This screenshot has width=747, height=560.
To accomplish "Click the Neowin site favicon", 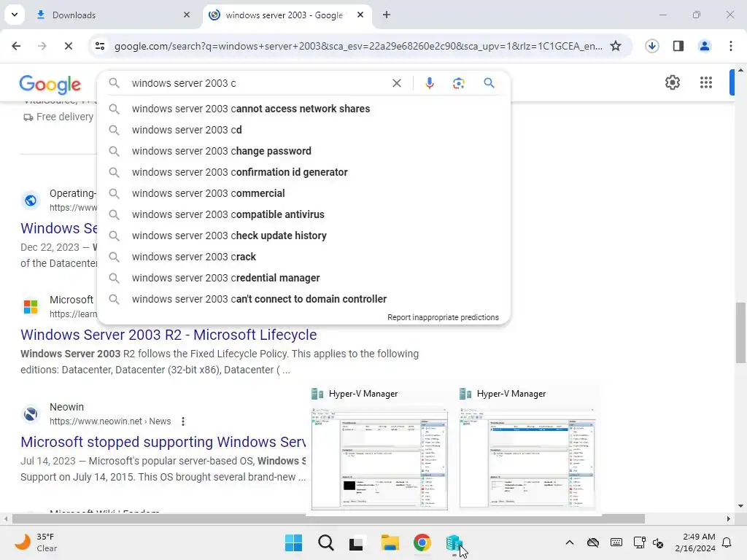I will point(31,414).
